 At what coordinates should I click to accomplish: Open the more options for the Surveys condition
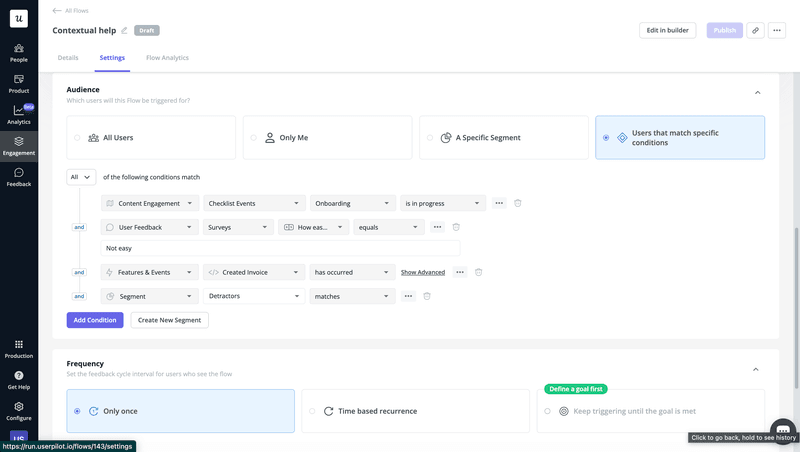[437, 227]
